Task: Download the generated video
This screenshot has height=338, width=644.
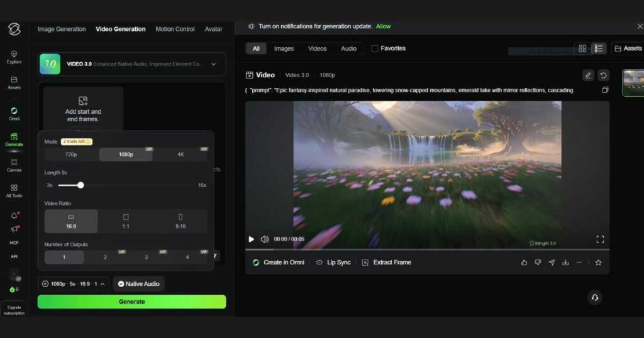Action: click(x=565, y=263)
